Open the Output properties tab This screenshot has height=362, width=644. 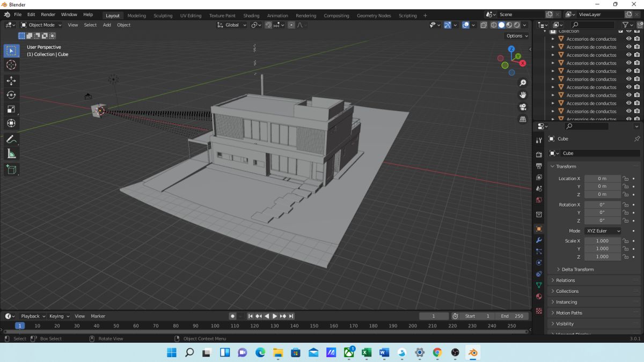(539, 166)
